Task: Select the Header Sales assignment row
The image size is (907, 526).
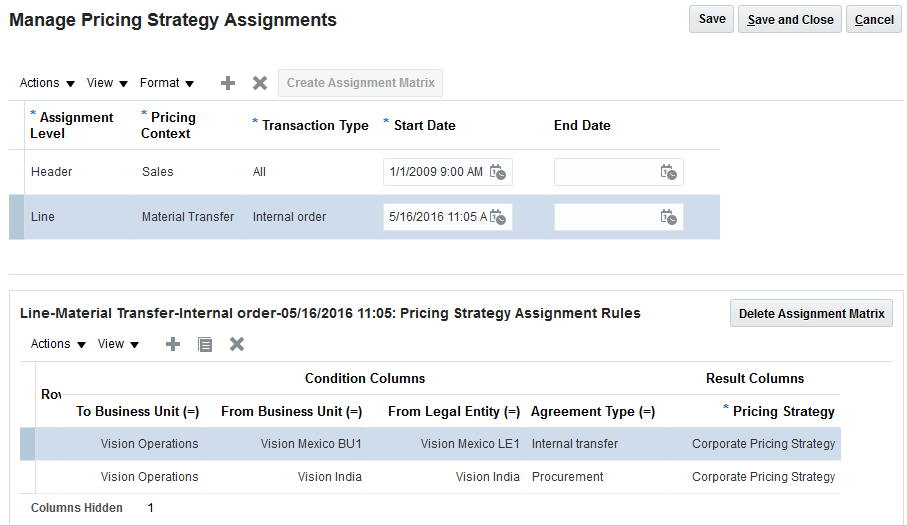Action: click(200, 172)
